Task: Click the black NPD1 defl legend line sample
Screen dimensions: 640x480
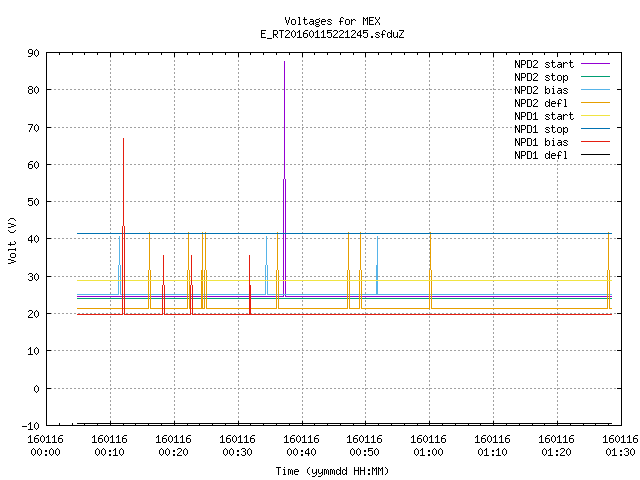Action: point(595,155)
